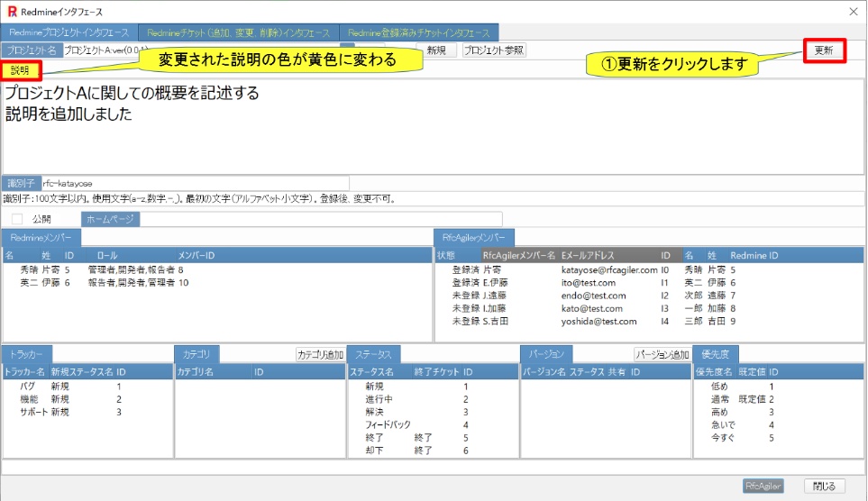The width and height of the screenshot is (868, 501).
Task: Select the 機能 tracker row
Action: point(87,399)
